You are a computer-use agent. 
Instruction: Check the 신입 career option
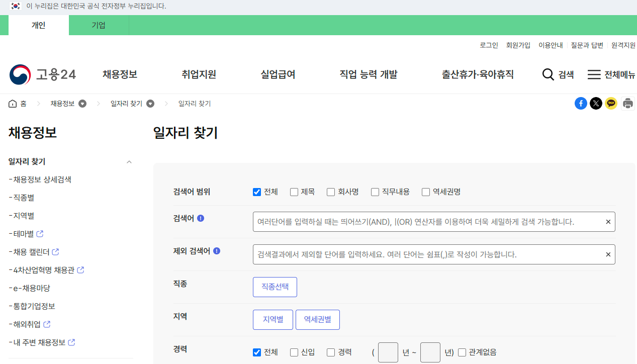point(294,352)
